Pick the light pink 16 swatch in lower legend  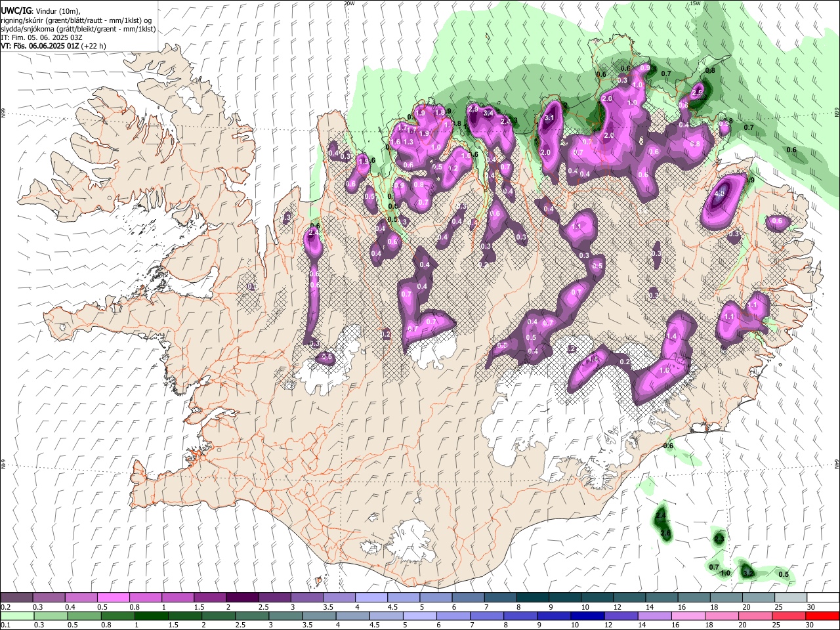(x=687, y=616)
